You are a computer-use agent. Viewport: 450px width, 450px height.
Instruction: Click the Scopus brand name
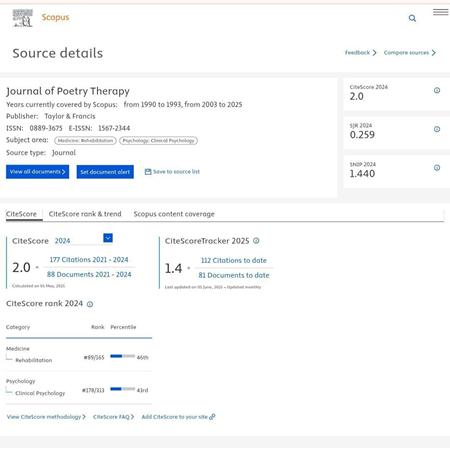click(55, 17)
